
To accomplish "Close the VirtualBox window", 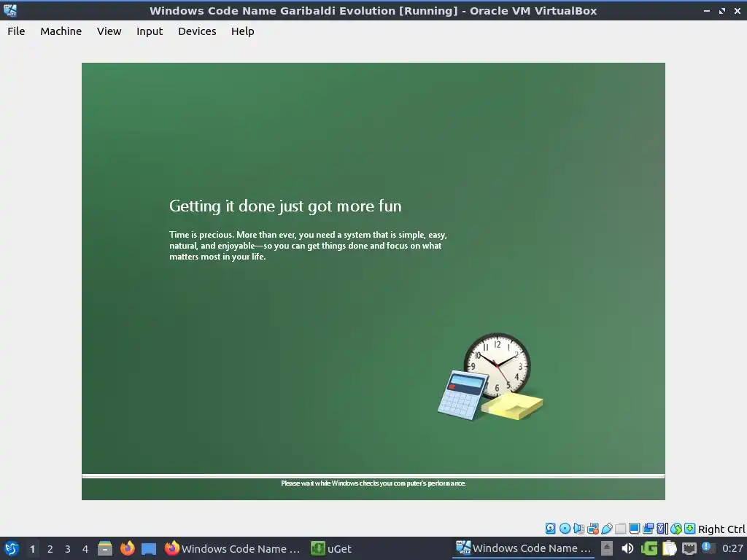I will [738, 10].
